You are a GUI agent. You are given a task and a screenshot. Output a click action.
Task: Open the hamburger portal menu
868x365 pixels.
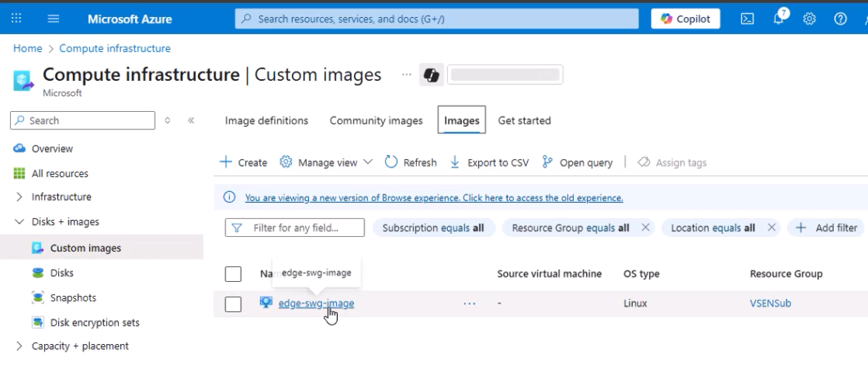[x=53, y=19]
